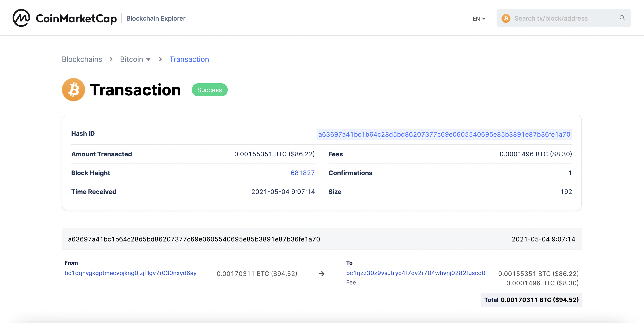Select From amount 0.00170311 BTC ($94.52)
644x323 pixels.
point(257,273)
